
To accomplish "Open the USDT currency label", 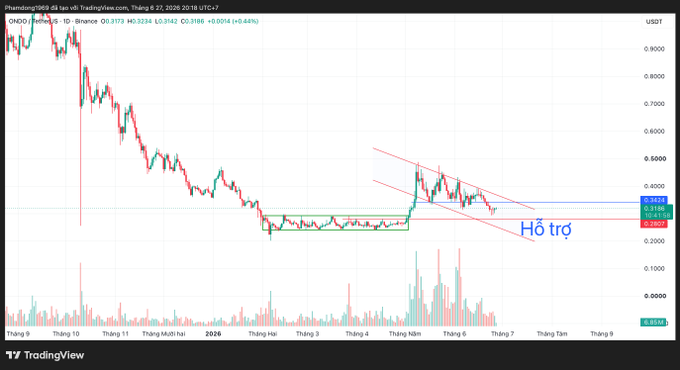I will 654,22.
